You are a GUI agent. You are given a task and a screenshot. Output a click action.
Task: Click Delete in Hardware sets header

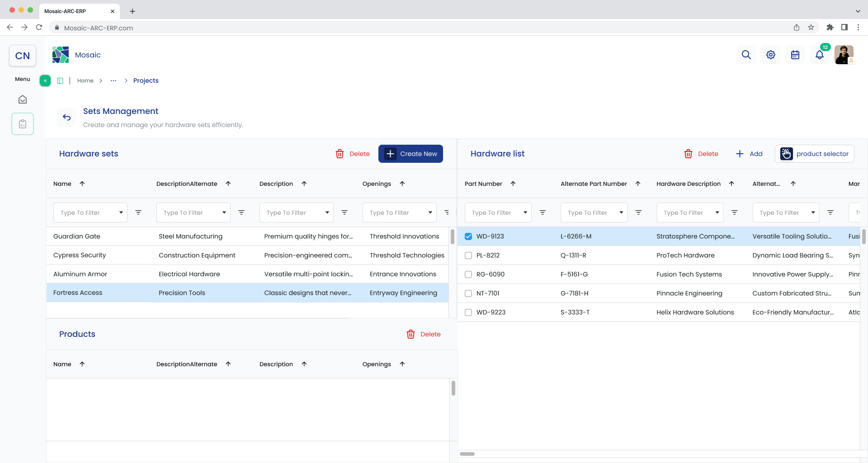click(x=353, y=154)
